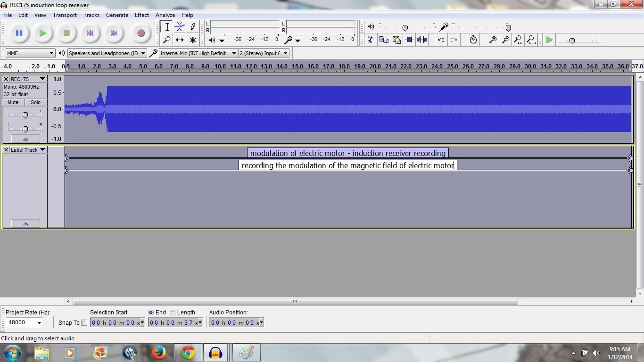Open the Effect menu
Viewport: 644px width, 362px height.
point(141,15)
